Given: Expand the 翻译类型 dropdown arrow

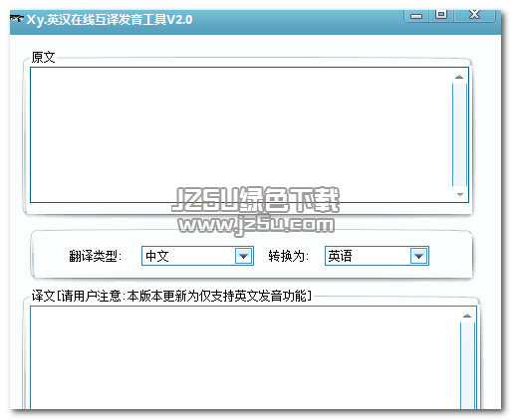Looking at the screenshot, I should [x=243, y=256].
